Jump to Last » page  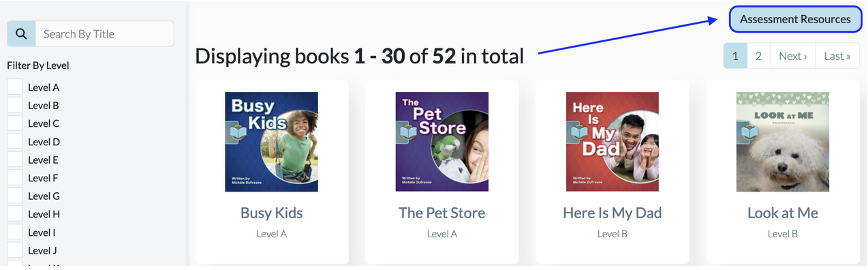837,56
